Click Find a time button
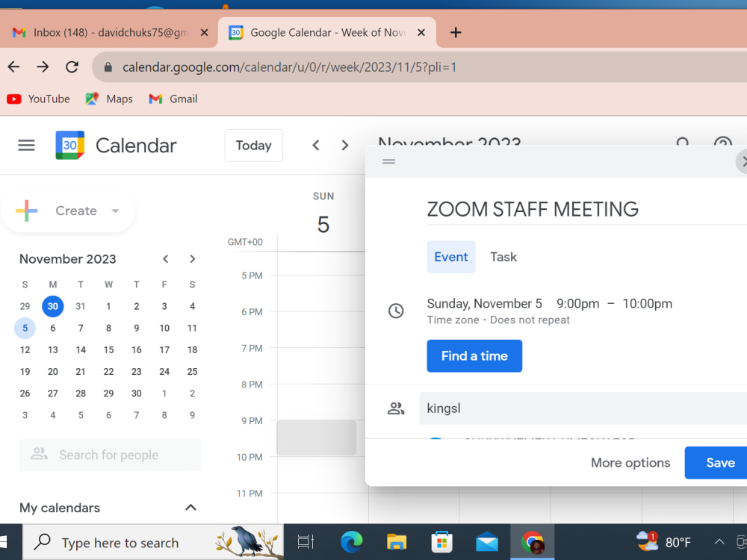Image resolution: width=747 pixels, height=560 pixels. [x=474, y=355]
